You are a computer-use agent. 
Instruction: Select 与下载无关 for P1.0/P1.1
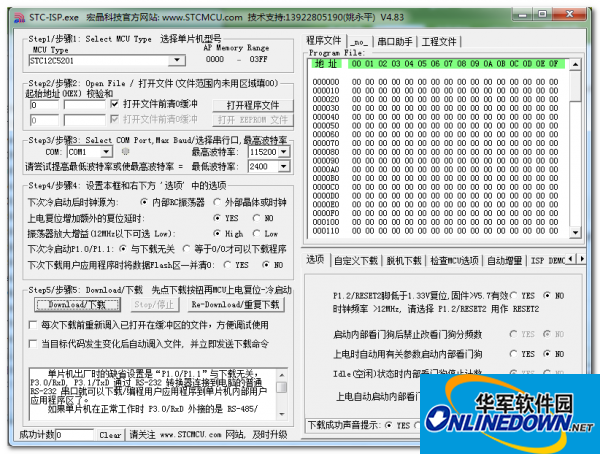123,249
